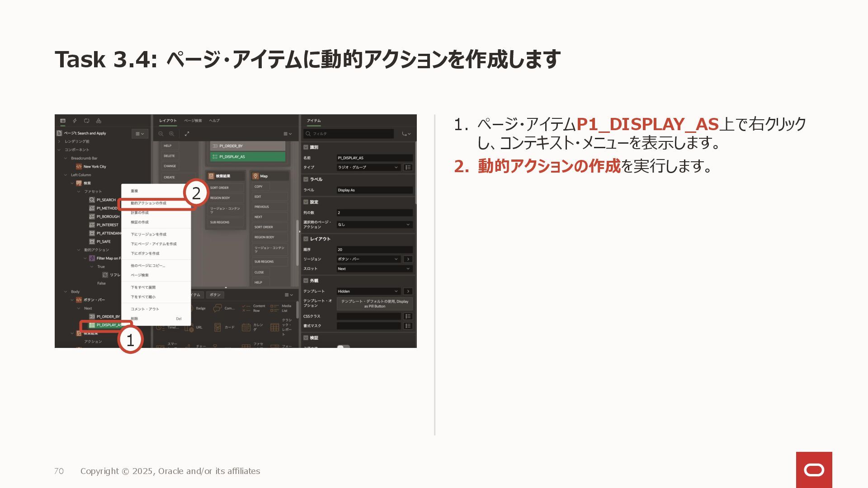Collapse the 検証 property group

point(306,338)
